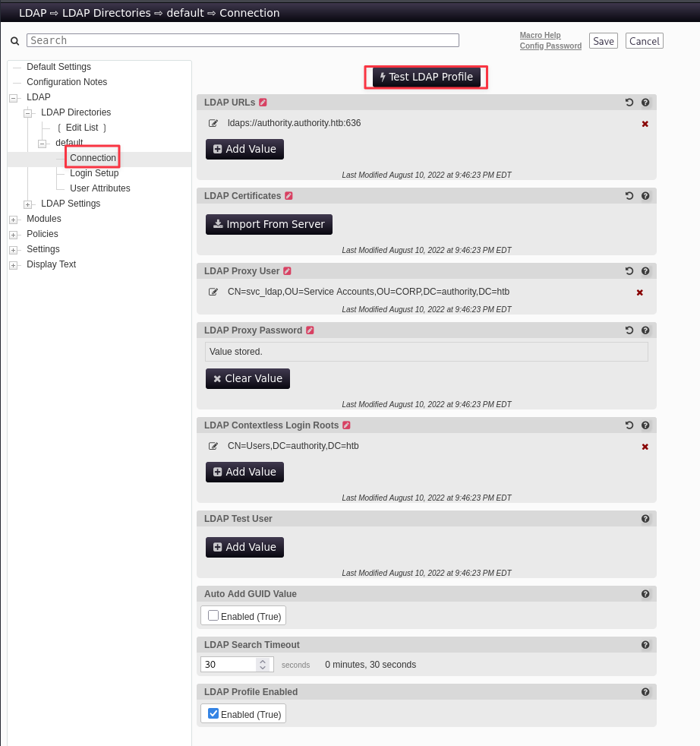Expand the Settings tree node
The width and height of the screenshot is (700, 746).
(14, 250)
